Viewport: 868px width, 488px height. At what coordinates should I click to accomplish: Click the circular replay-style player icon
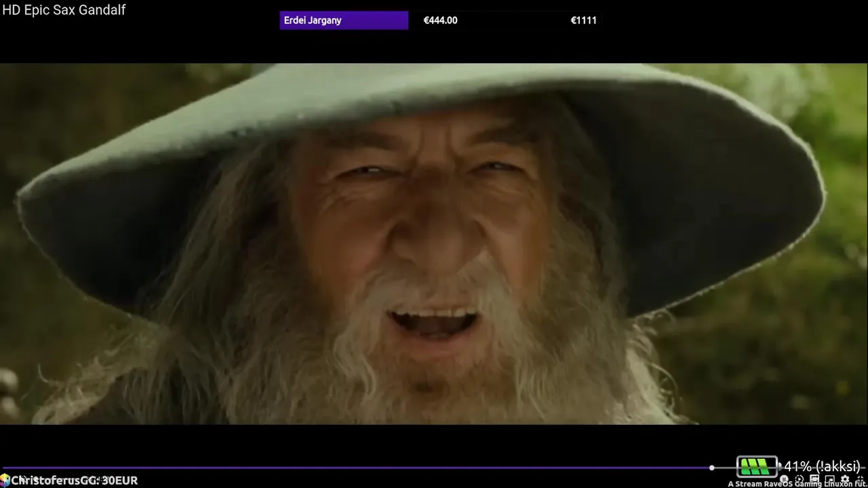point(799,479)
